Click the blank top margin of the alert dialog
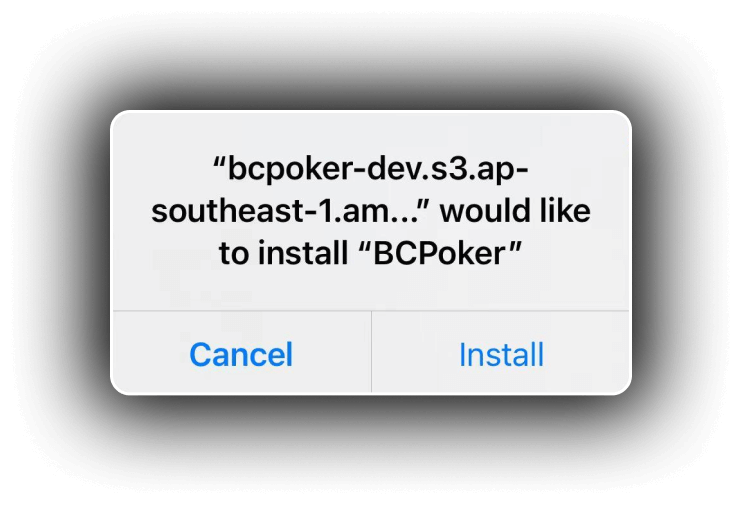Image resolution: width=742 pixels, height=506 pixels. [x=371, y=133]
